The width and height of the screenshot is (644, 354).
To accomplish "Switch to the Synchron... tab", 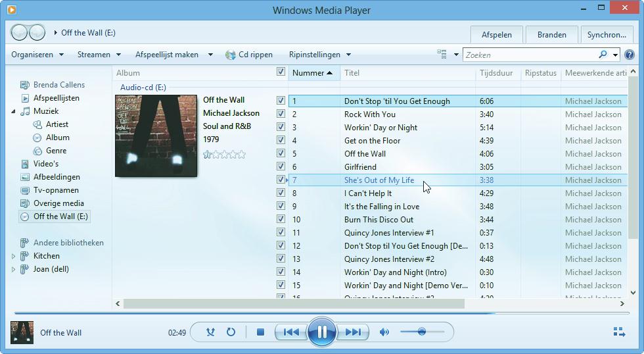I will (607, 35).
